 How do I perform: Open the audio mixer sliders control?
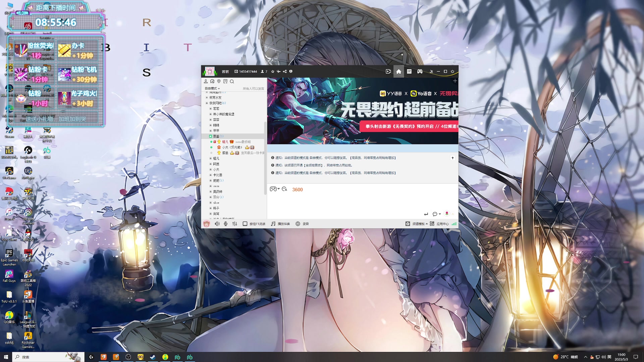[234, 224]
